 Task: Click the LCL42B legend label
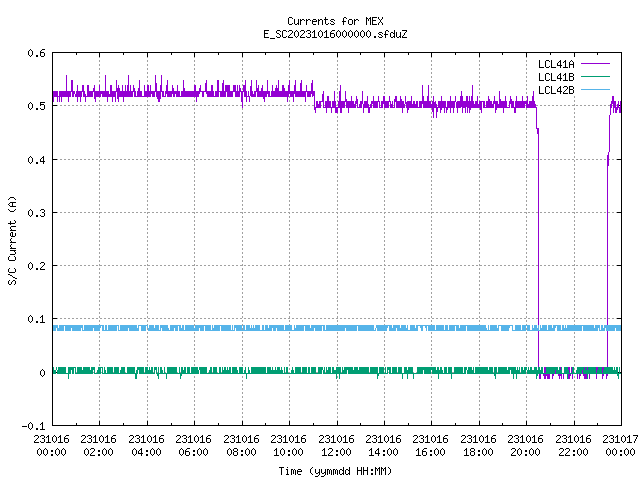click(556, 90)
